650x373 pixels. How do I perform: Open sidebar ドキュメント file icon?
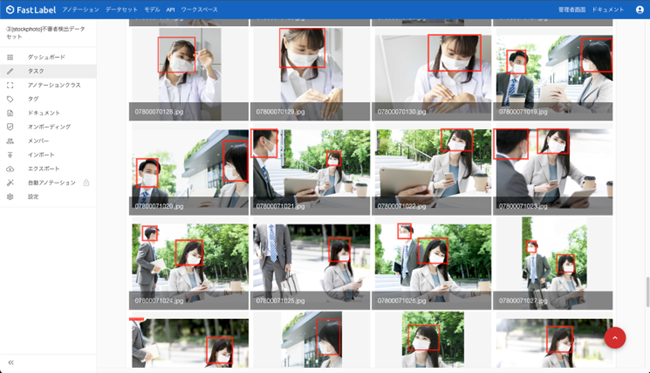10,113
